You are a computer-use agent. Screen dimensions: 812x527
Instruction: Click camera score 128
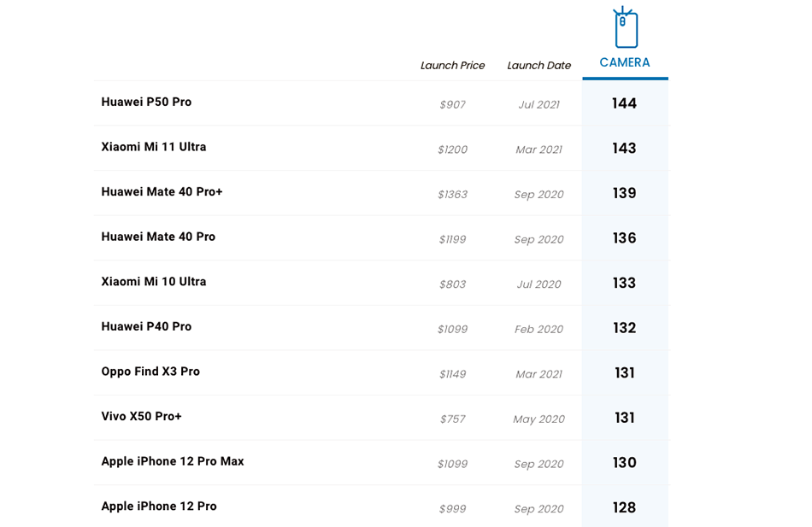(x=624, y=508)
